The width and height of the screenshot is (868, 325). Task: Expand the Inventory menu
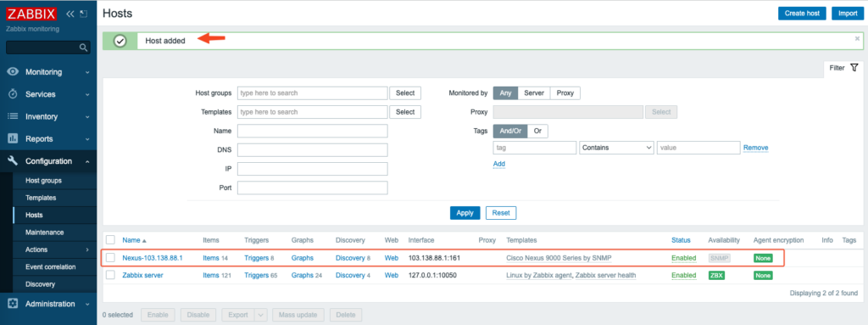(87, 117)
